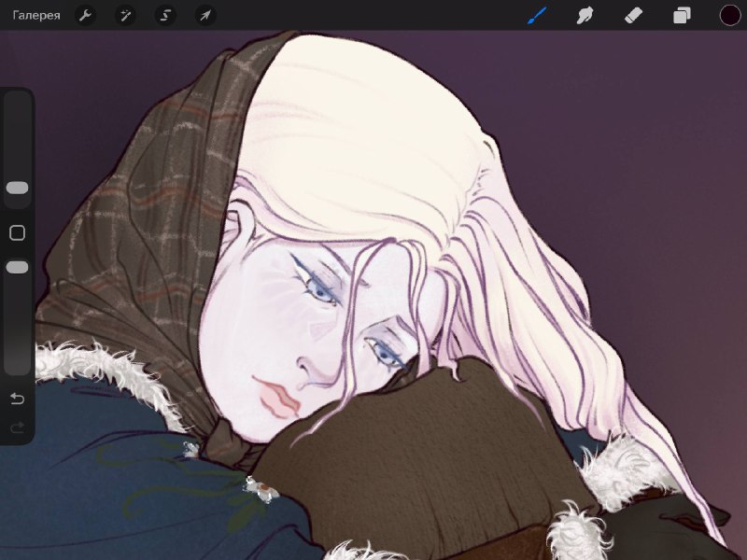Activate the Transform arrow tool
Screen dimensions: 747x560
pyautogui.click(x=205, y=16)
